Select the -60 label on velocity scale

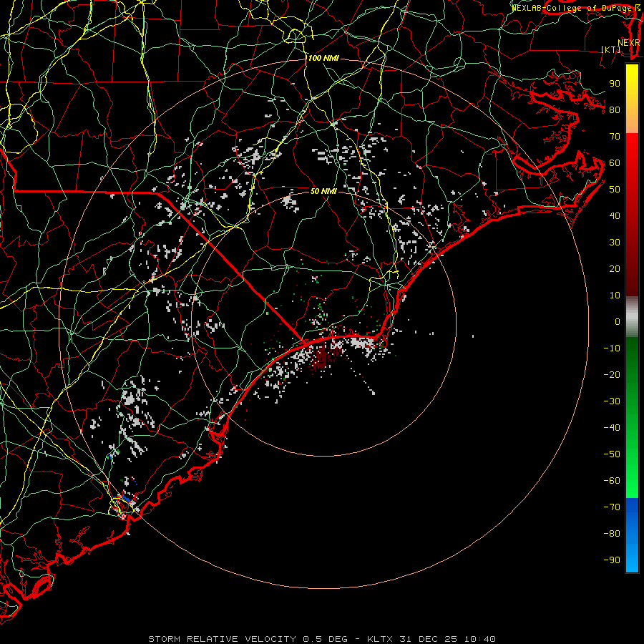point(612,481)
